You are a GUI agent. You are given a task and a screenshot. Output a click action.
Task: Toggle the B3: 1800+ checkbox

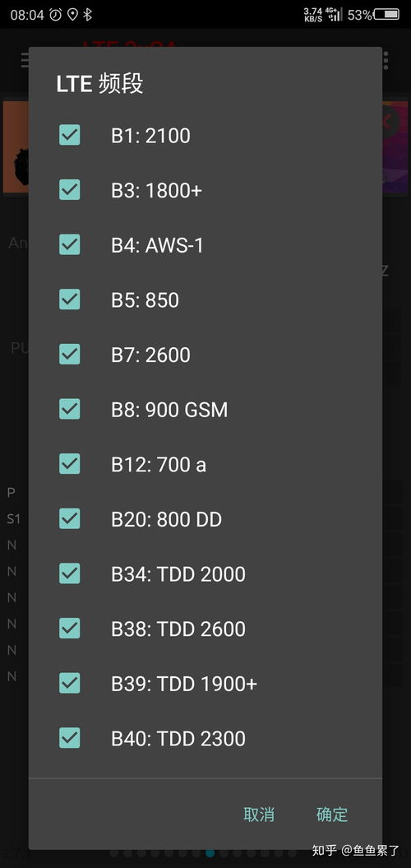coord(70,190)
